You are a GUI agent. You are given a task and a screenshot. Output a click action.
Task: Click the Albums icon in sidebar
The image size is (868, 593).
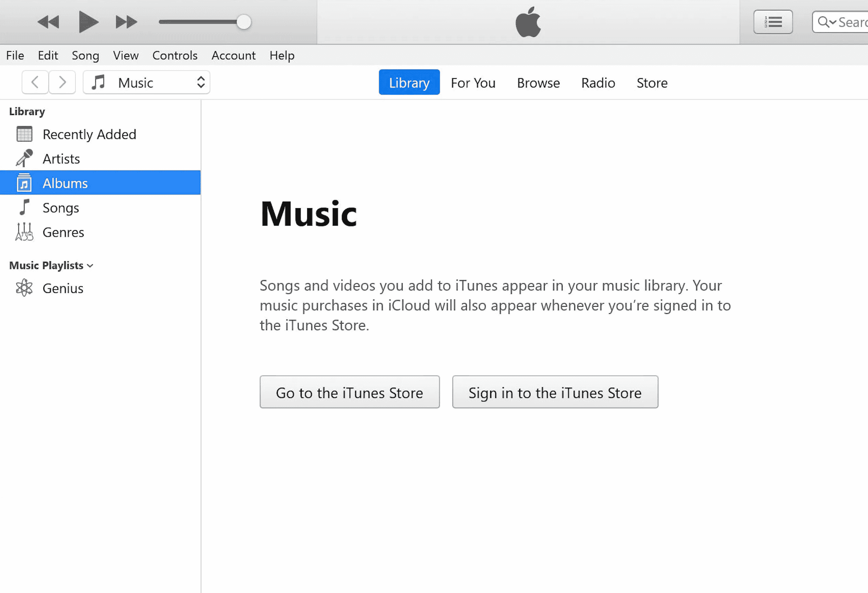[x=24, y=182]
